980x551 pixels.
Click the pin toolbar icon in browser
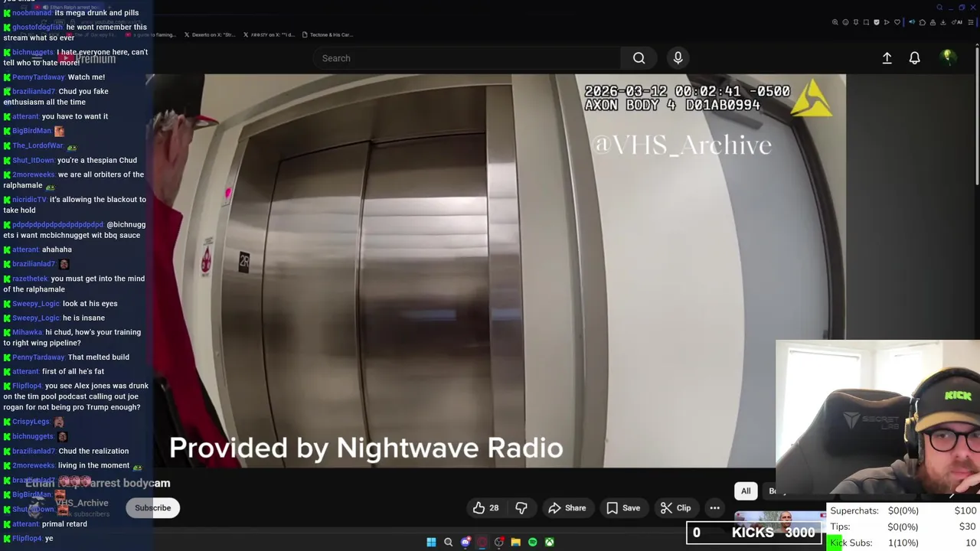(856, 22)
